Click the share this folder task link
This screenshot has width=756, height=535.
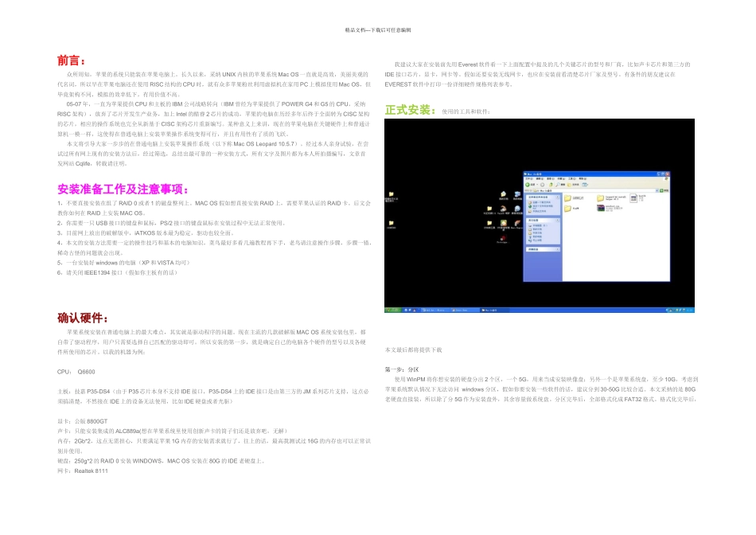538,211
